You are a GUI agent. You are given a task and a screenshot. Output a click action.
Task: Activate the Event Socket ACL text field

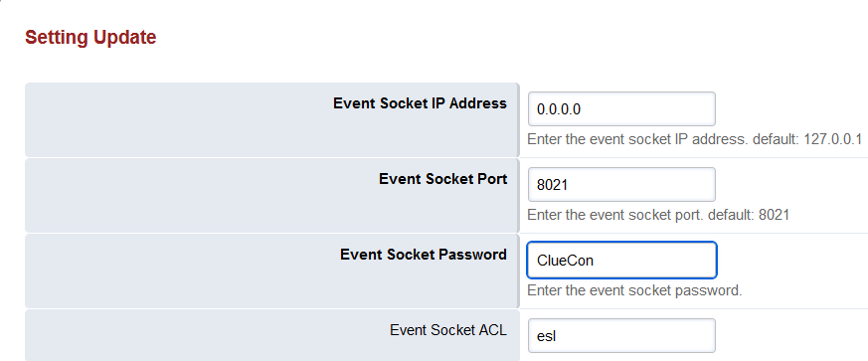[621, 335]
